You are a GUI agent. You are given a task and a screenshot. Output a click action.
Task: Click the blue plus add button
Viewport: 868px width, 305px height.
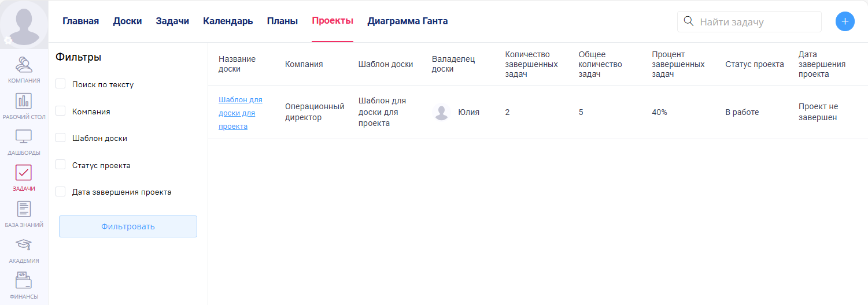pyautogui.click(x=845, y=21)
